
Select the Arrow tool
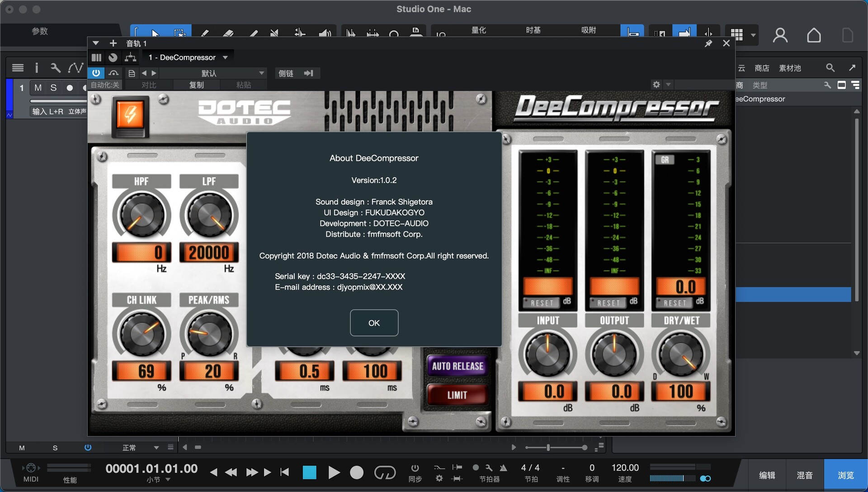point(156,33)
